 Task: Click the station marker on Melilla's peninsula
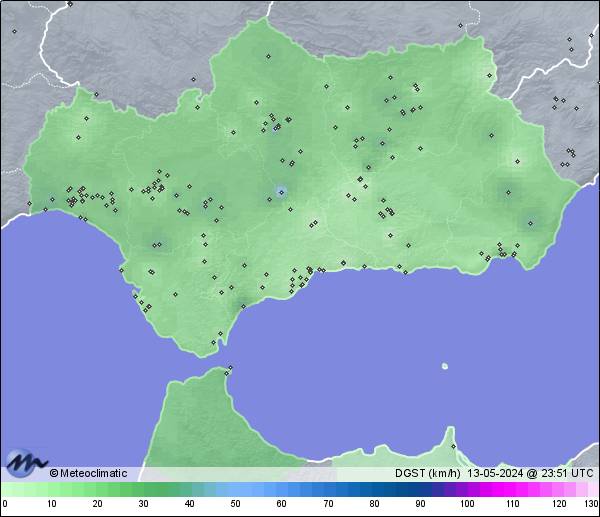pos(453,447)
